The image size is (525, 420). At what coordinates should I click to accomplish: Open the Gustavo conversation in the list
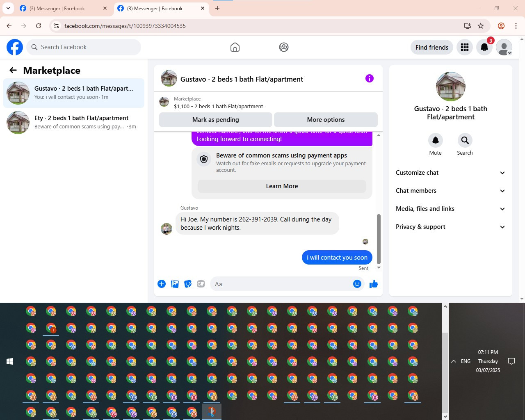pos(74,93)
